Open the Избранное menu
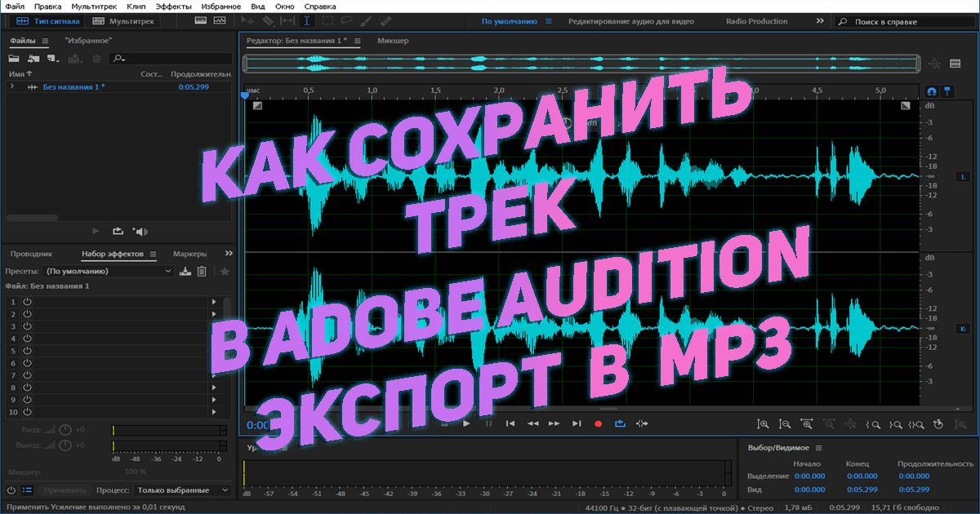980x514 pixels. click(220, 6)
